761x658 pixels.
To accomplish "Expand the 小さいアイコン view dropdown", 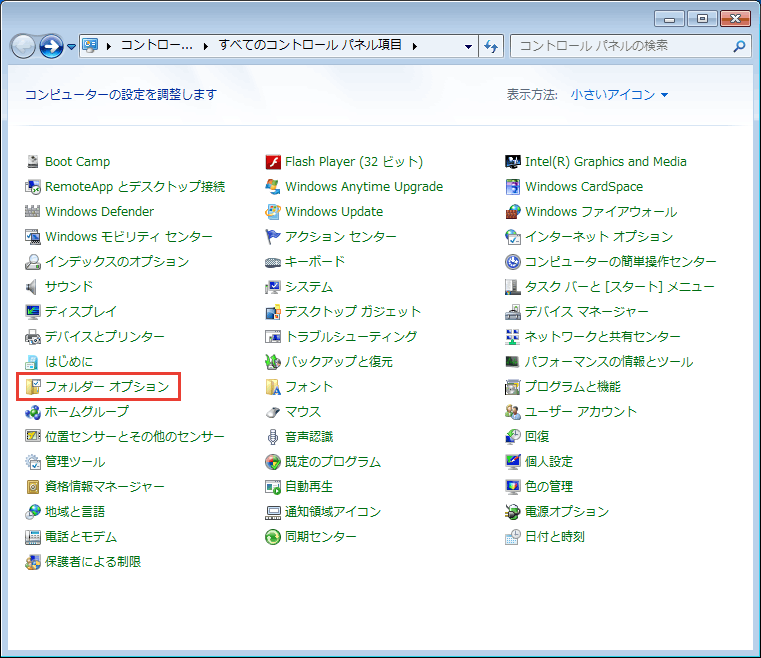I will (x=619, y=95).
